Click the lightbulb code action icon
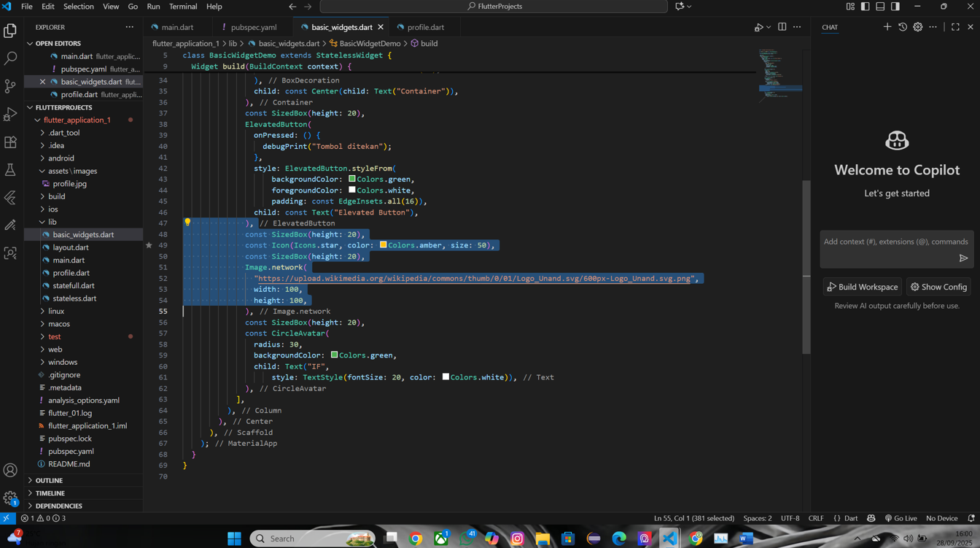Viewport: 980px width, 548px height. point(187,223)
